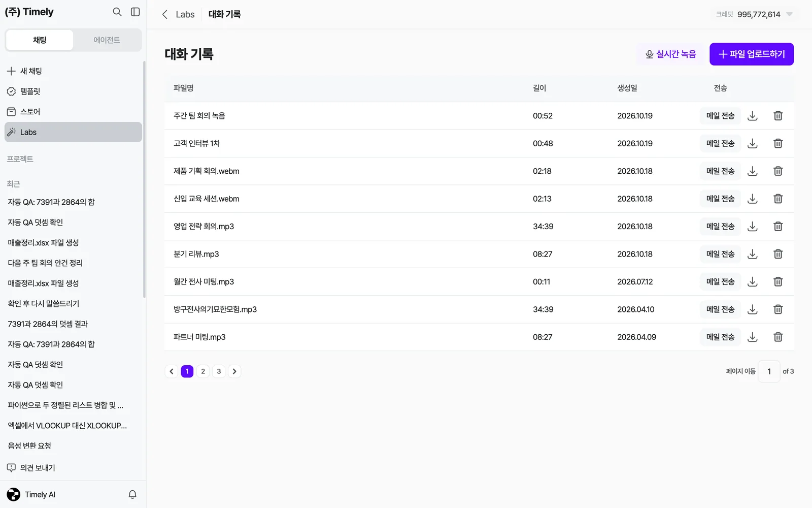Download the 고객 인터뷰 1차 file
The height and width of the screenshot is (508, 812).
[753, 143]
